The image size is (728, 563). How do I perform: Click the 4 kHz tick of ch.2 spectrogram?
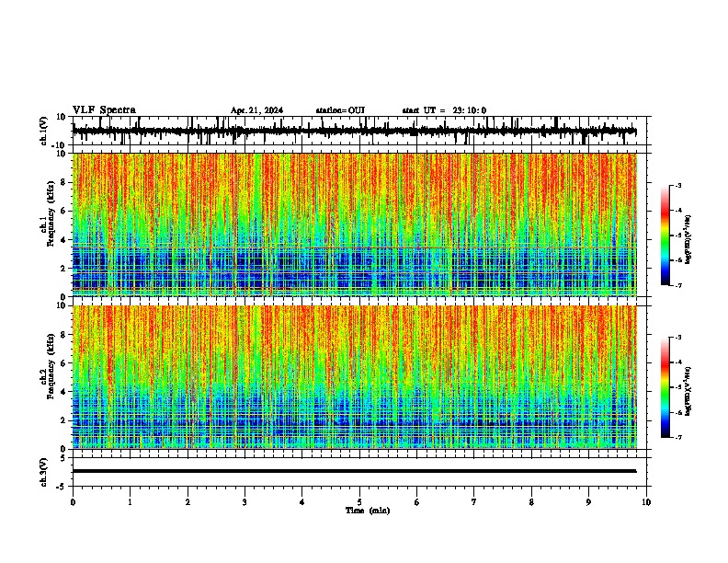coord(63,392)
